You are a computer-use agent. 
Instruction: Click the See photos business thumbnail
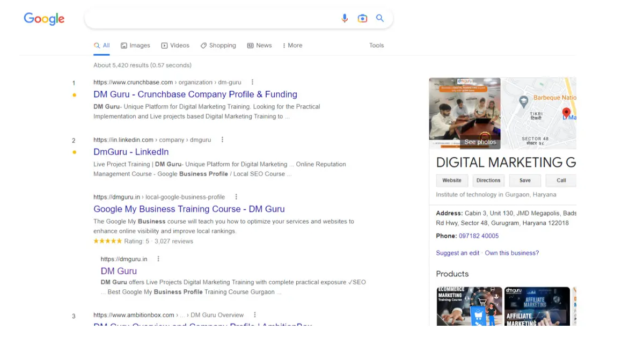tap(465, 113)
